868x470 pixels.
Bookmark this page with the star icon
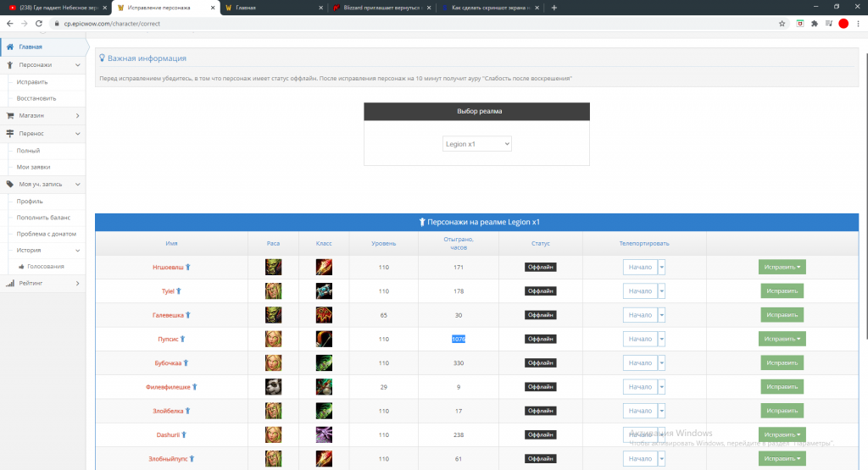point(782,24)
